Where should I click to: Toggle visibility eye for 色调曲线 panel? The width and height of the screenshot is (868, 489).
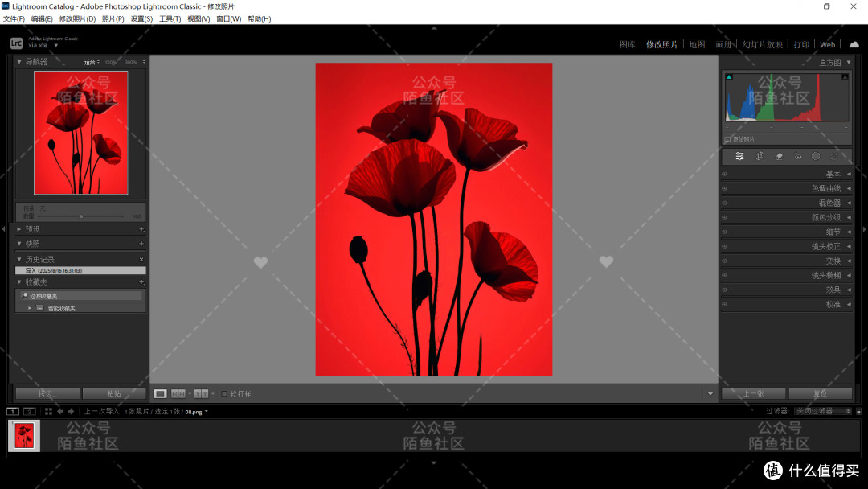click(x=725, y=188)
